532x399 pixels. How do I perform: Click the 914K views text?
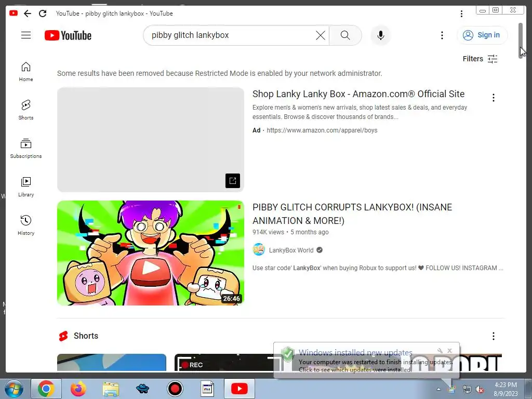point(269,232)
